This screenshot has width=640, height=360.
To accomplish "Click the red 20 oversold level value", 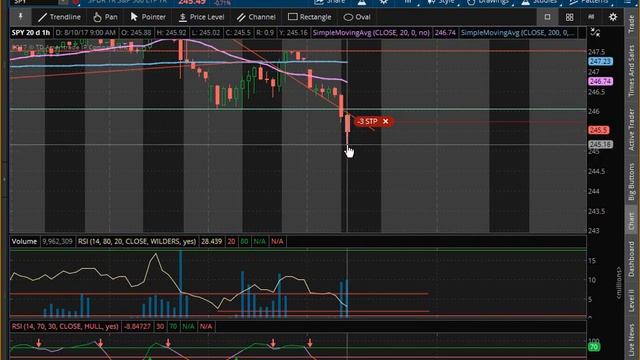I will [231, 241].
